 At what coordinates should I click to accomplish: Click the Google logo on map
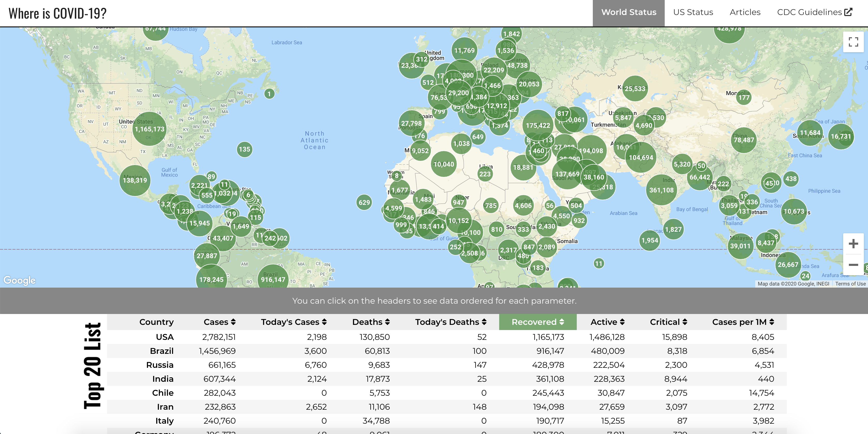click(x=19, y=280)
